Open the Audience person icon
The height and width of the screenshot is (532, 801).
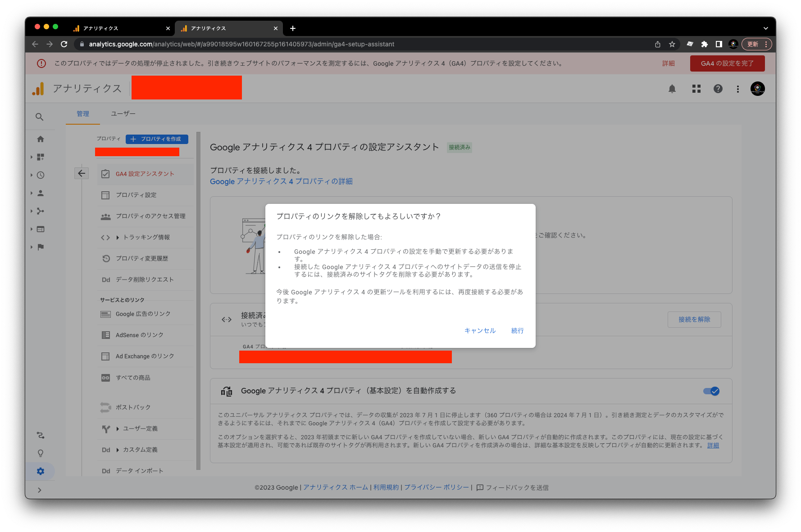(x=41, y=193)
